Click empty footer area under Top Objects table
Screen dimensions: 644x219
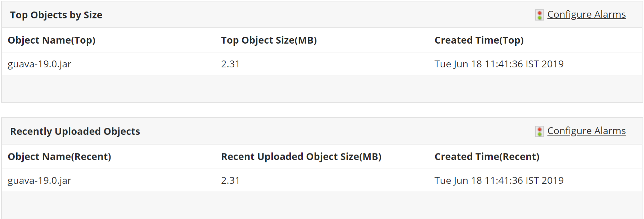pyautogui.click(x=322, y=89)
